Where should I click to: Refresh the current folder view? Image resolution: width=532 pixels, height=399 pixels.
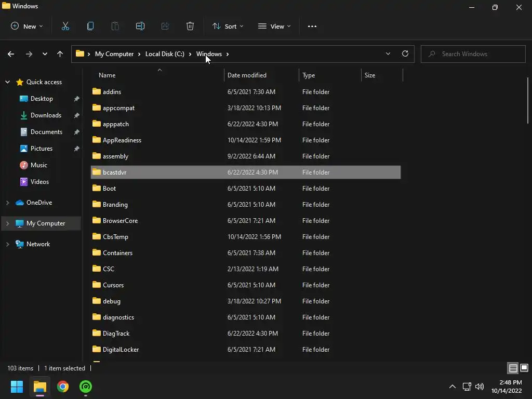tap(405, 54)
